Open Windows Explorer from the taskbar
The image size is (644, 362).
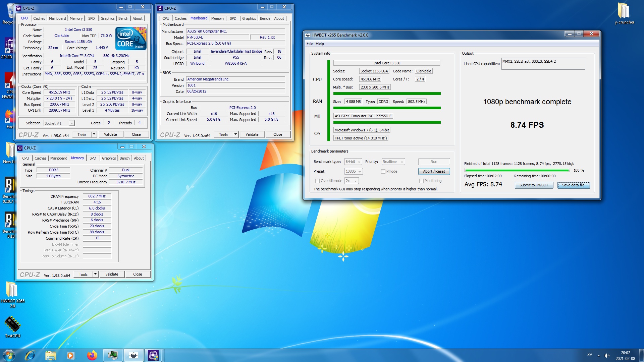tap(50, 355)
